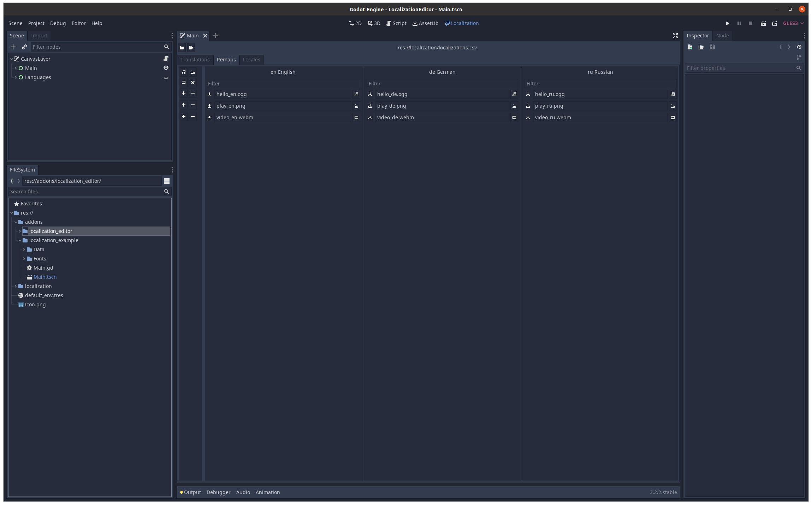This screenshot has height=505, width=812.
Task: Switch to the Script workspace
Action: pos(396,23)
